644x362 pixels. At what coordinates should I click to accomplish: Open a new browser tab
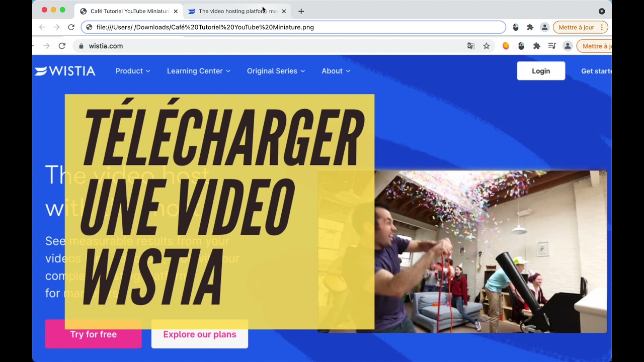point(301,11)
